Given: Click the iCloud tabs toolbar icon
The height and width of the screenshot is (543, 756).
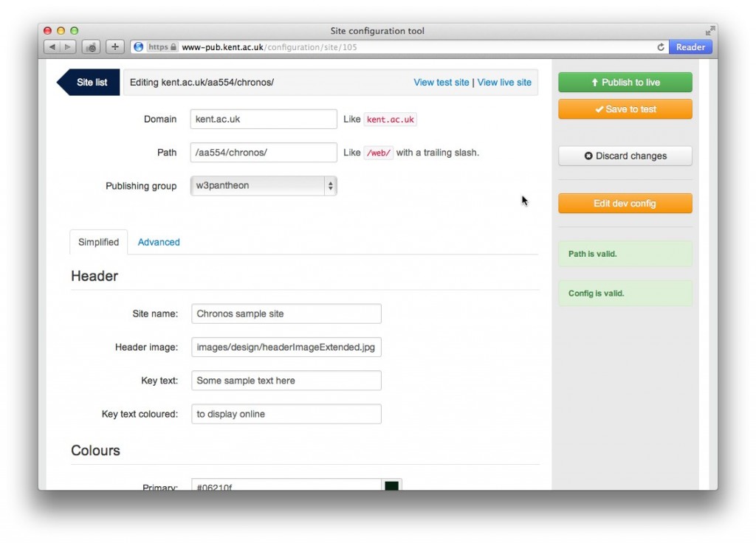Looking at the screenshot, I should pyautogui.click(x=92, y=47).
